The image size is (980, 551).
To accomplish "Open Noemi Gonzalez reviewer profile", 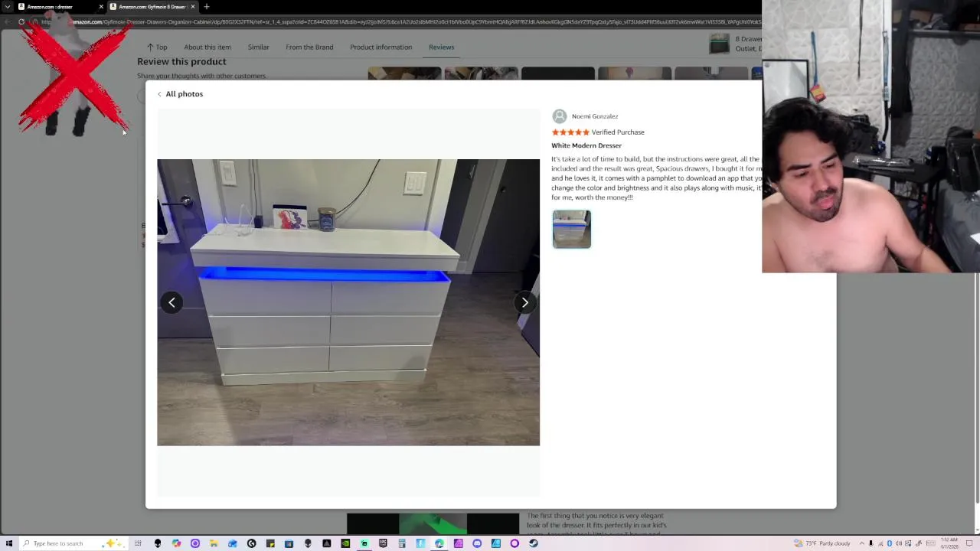I will pos(595,116).
